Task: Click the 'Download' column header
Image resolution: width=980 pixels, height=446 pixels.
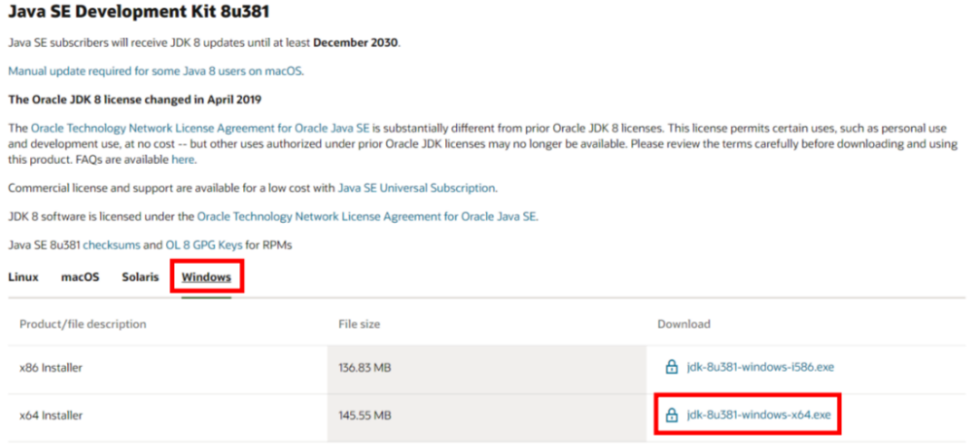Action: (684, 325)
